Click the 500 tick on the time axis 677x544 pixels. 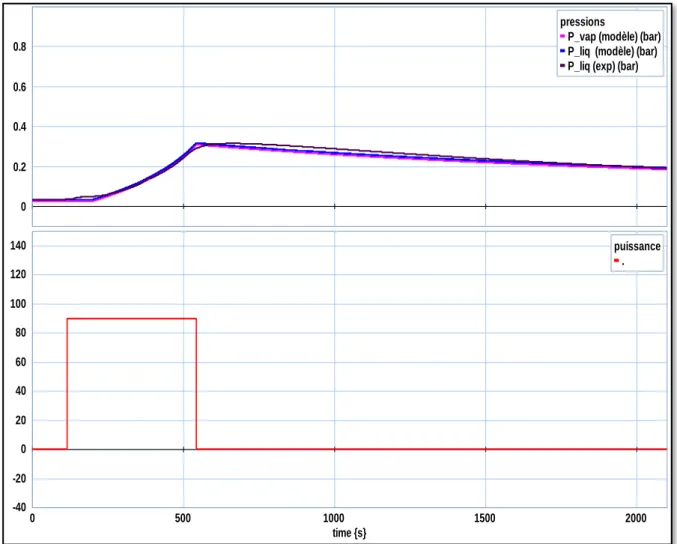(x=183, y=518)
